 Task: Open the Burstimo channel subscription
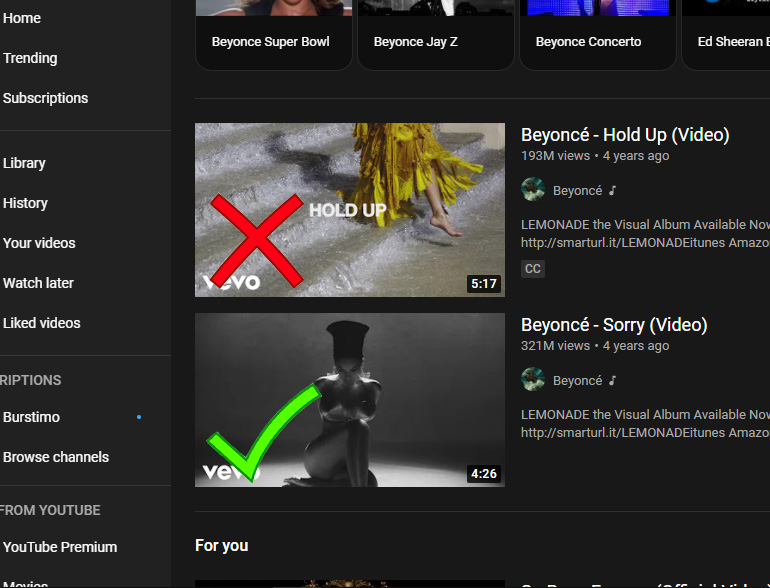[x=31, y=417]
